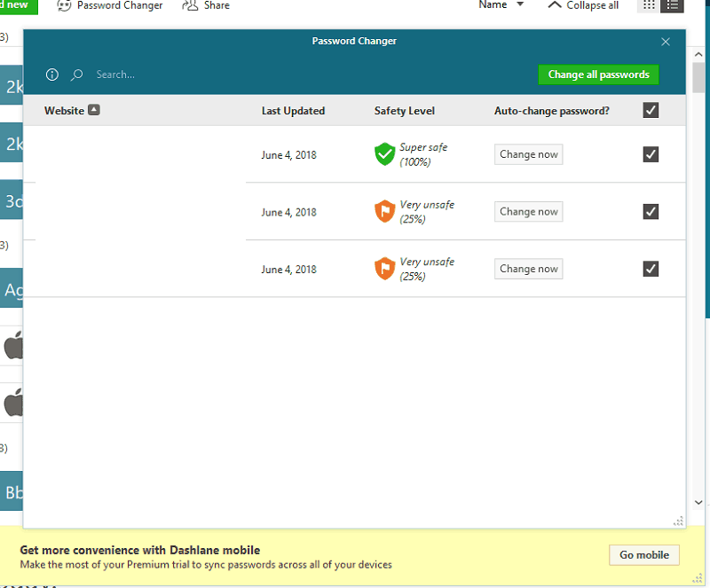Image resolution: width=710 pixels, height=588 pixels.
Task: Open the Name sort dropdown
Action: point(501,5)
